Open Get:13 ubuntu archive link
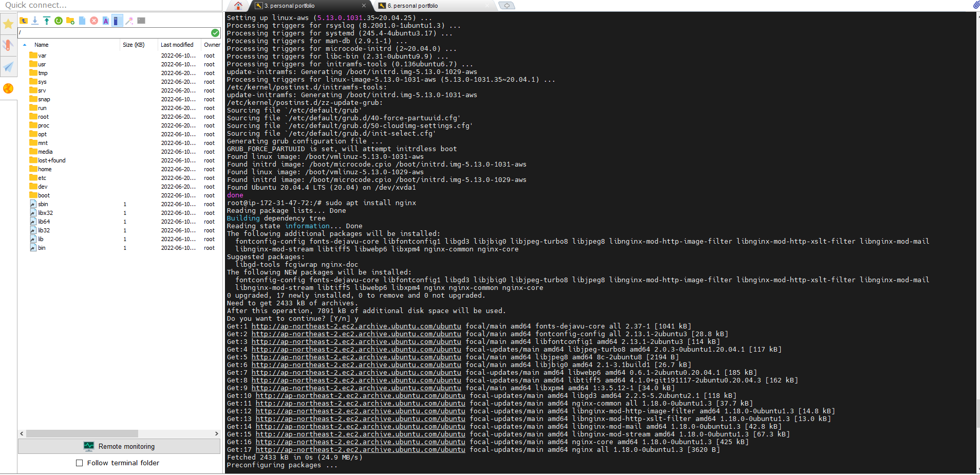 pyautogui.click(x=361, y=418)
